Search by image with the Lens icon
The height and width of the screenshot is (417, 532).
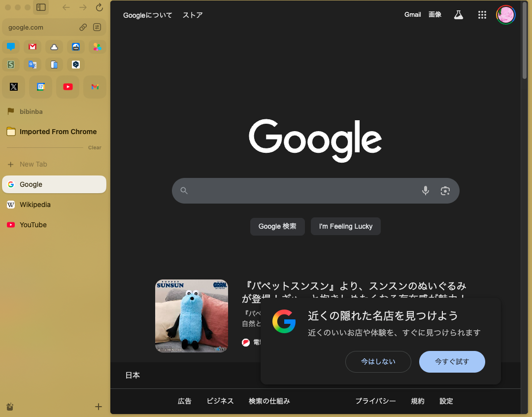coord(445,191)
